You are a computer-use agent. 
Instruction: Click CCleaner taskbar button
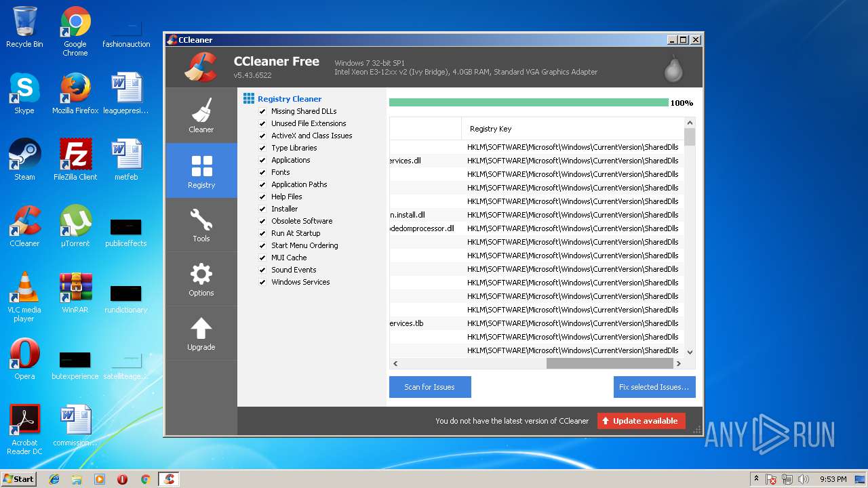pos(169,479)
